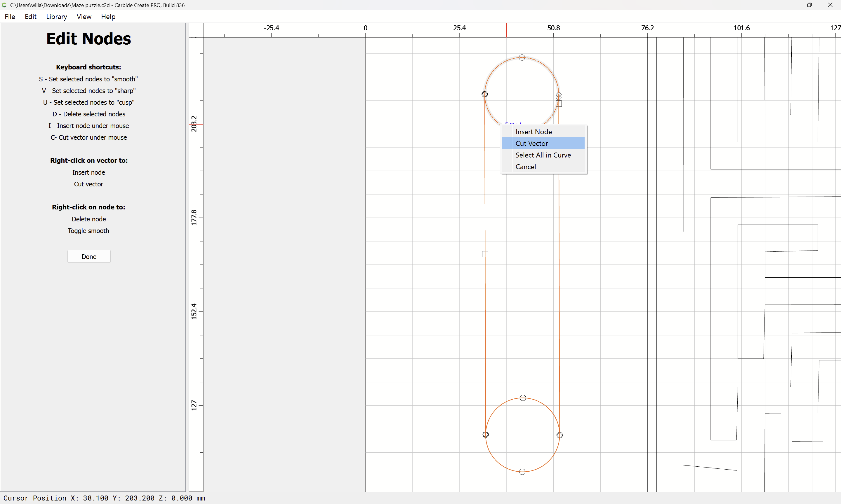Select square node on left vertical line
Viewport: 841px width, 504px height.
[x=485, y=254]
